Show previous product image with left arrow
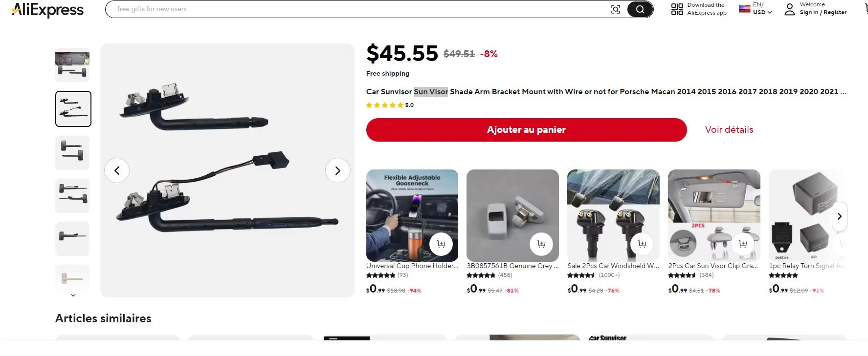The width and height of the screenshot is (868, 356). [117, 170]
